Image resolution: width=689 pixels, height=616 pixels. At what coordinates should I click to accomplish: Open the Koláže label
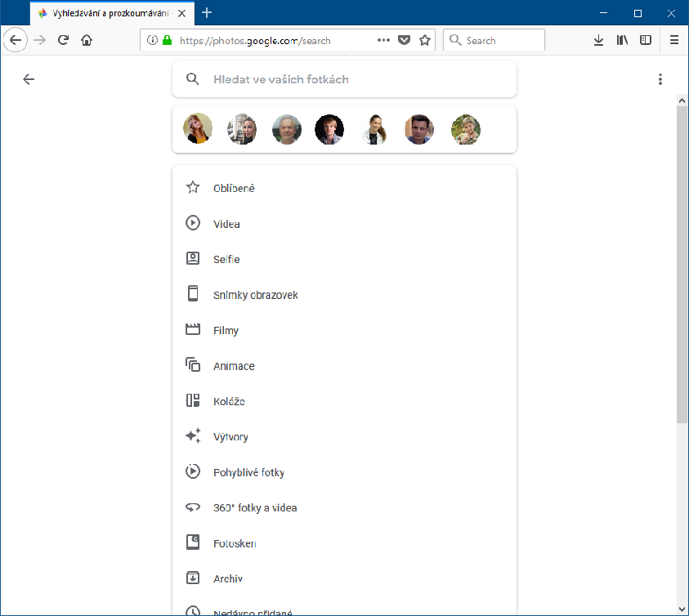coord(229,401)
